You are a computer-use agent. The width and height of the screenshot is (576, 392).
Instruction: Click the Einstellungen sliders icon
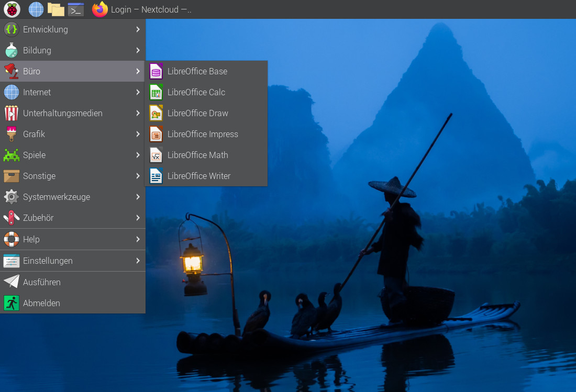click(12, 261)
